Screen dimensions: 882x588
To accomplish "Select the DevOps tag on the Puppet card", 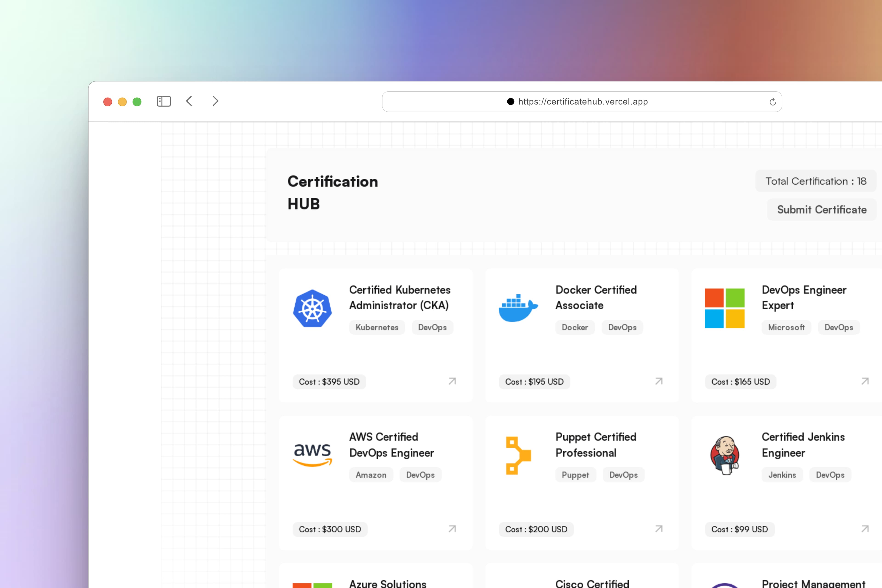I will pyautogui.click(x=623, y=475).
